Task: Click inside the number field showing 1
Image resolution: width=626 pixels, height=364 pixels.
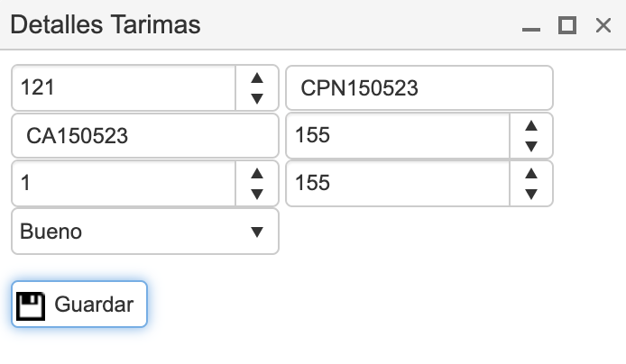Action: (x=124, y=183)
